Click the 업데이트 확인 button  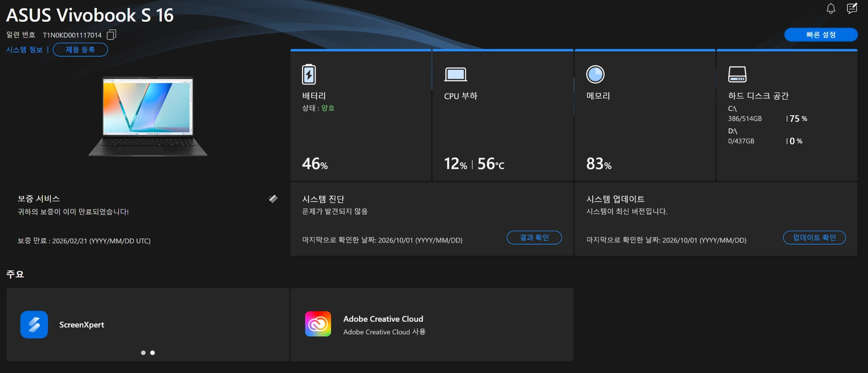tap(814, 238)
